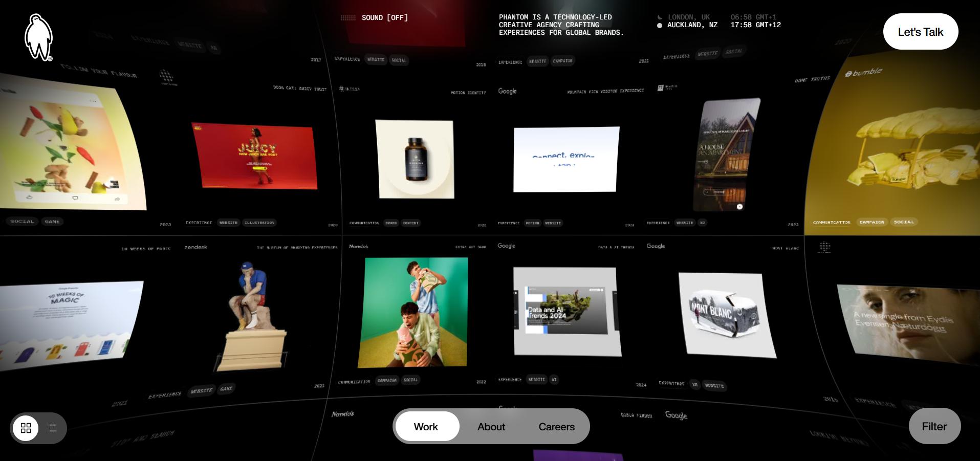
Task: Open the Filter panel
Action: coord(934,426)
